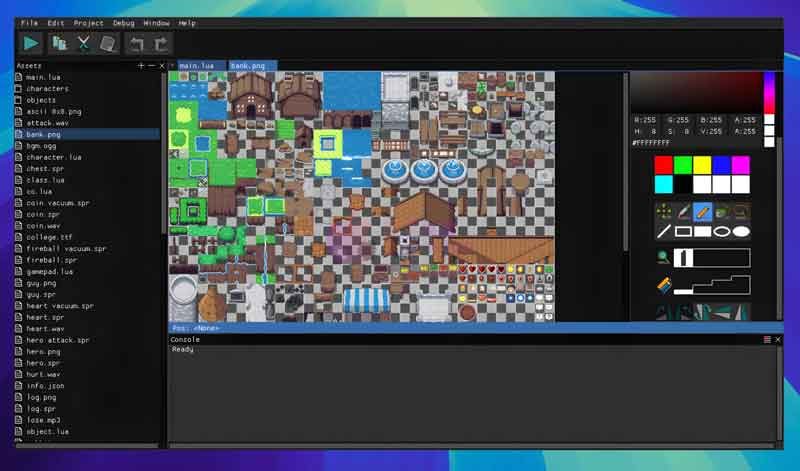800x471 pixels.
Task: Click the tileset canvas vertical scrollbar
Action: tap(626, 162)
